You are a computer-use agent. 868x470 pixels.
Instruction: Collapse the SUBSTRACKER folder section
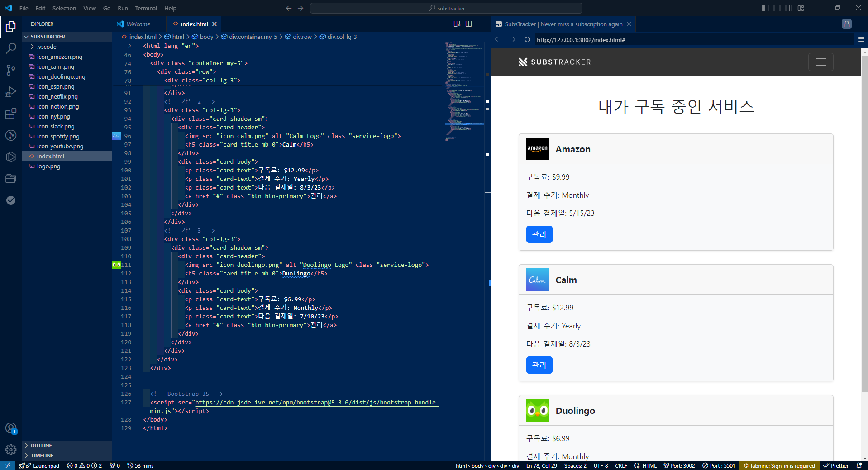coord(67,37)
